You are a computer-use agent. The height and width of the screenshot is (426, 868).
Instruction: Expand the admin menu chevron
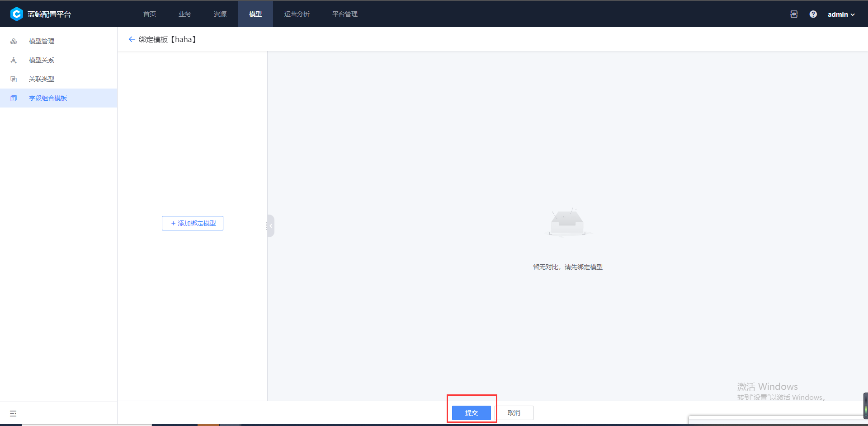[853, 14]
